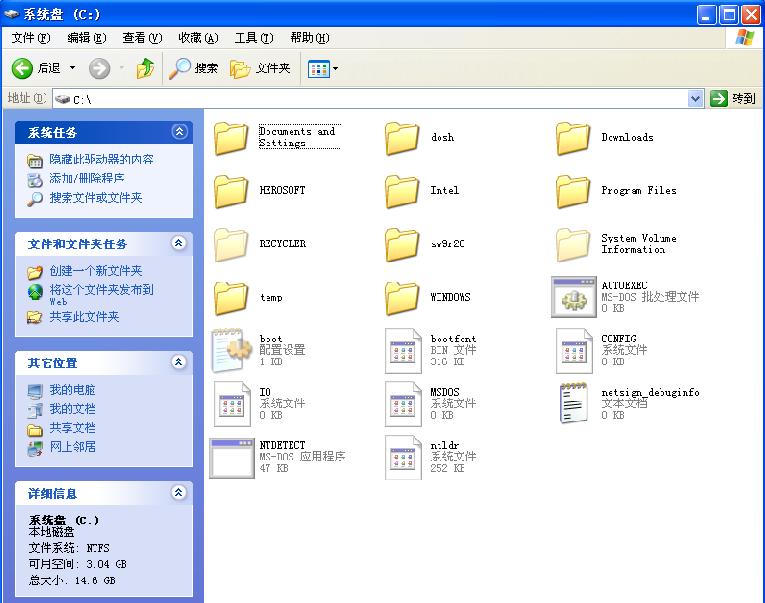This screenshot has height=603, width=765.
Task: Select the bootfont BIN file icon
Action: point(403,351)
